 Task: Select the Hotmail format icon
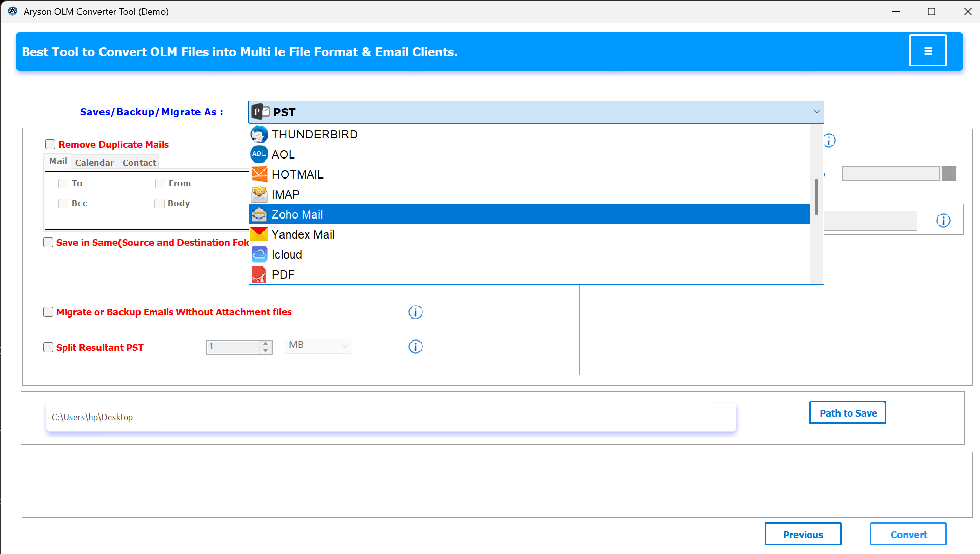259,174
